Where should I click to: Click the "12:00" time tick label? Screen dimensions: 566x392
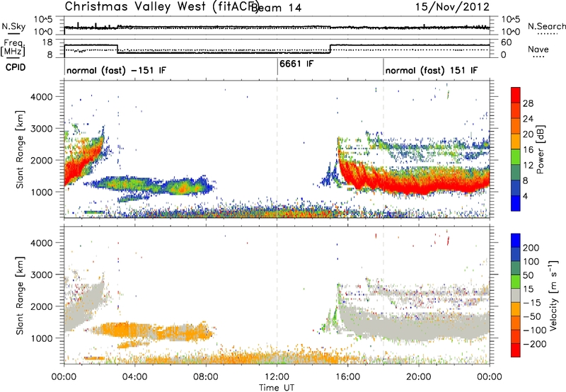point(277,377)
